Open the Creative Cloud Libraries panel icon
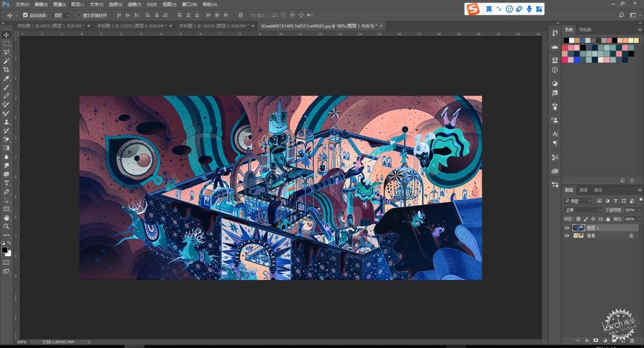 (555, 171)
